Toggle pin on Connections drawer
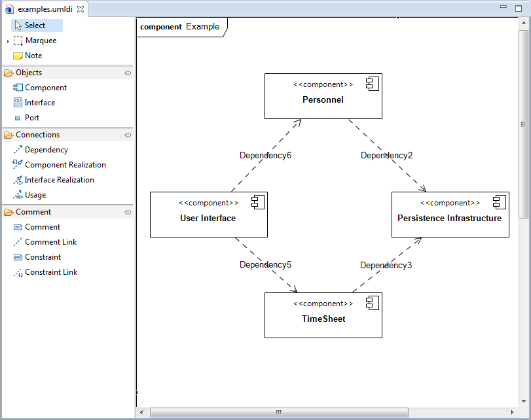The height and width of the screenshot is (420, 531). point(128,135)
